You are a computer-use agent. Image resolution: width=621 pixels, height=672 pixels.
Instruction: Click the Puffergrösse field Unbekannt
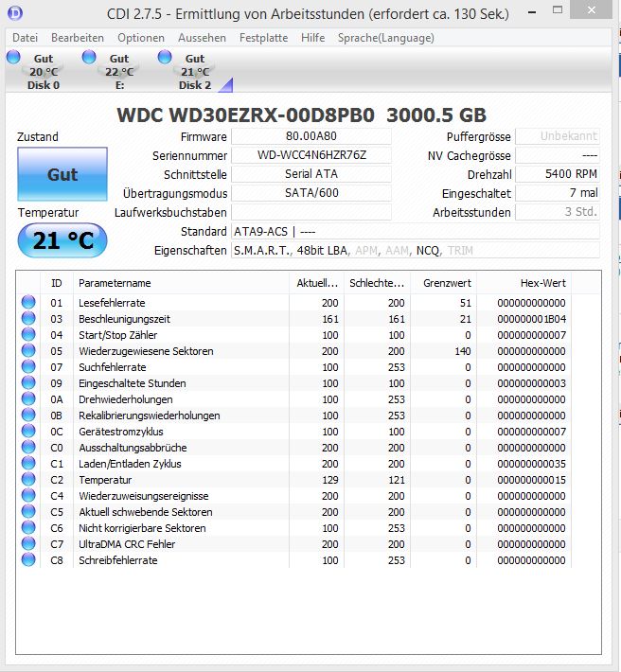pos(558,136)
